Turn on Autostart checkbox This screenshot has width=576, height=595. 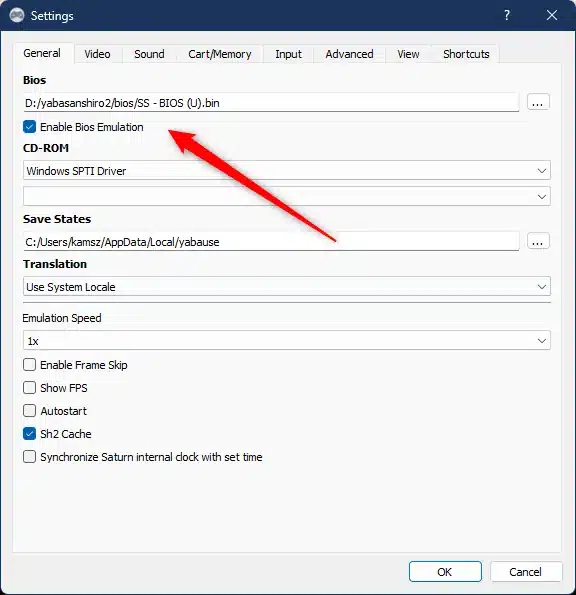point(30,411)
